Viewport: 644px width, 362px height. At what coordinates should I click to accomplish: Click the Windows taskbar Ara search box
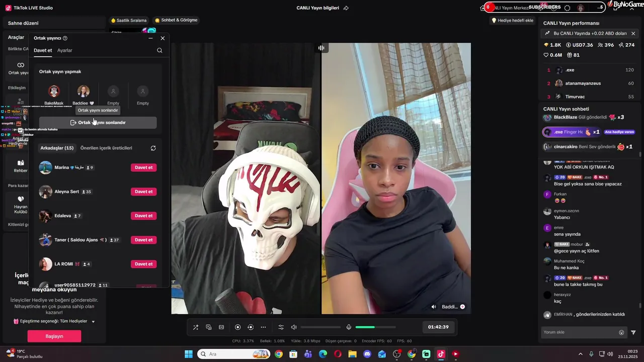(x=233, y=354)
